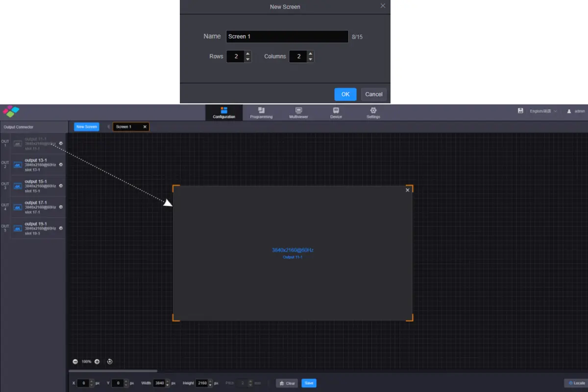Click the Width stepper arrows
The width and height of the screenshot is (588, 392).
[x=168, y=383]
